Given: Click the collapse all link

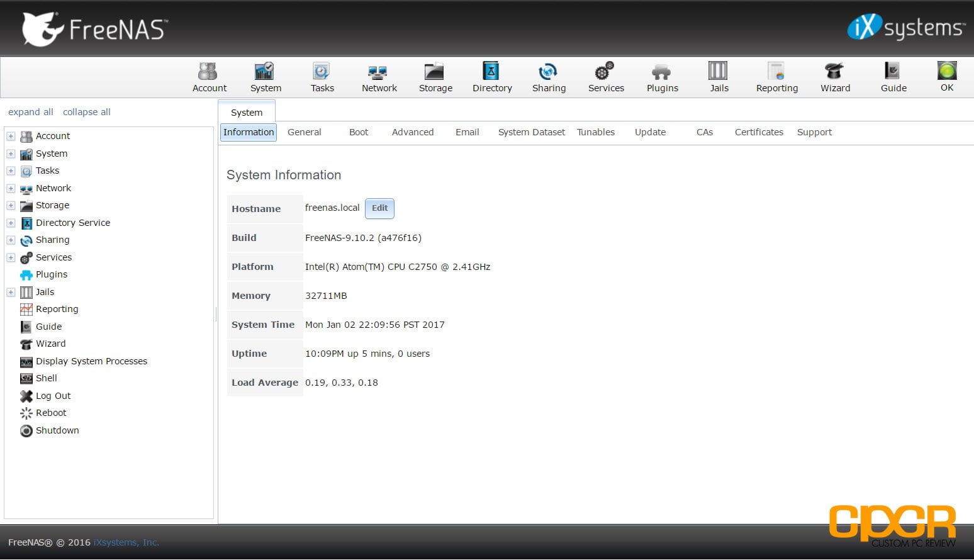Looking at the screenshot, I should 87,112.
